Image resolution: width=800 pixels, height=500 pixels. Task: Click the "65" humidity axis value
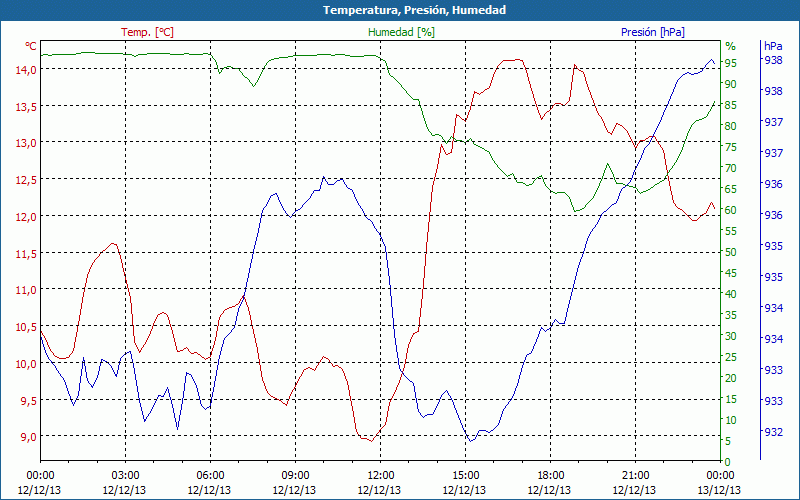(x=731, y=189)
